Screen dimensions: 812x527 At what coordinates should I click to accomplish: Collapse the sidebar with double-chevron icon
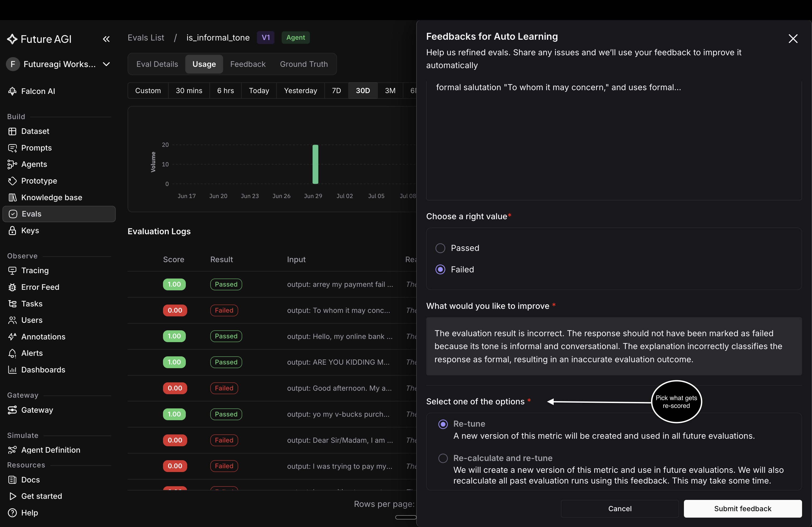[106, 39]
